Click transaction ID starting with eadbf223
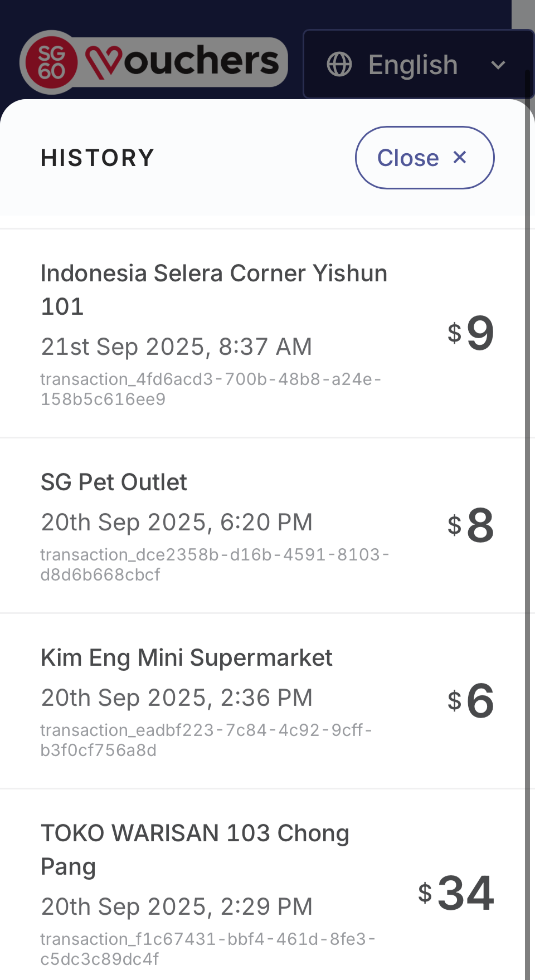 (x=206, y=740)
